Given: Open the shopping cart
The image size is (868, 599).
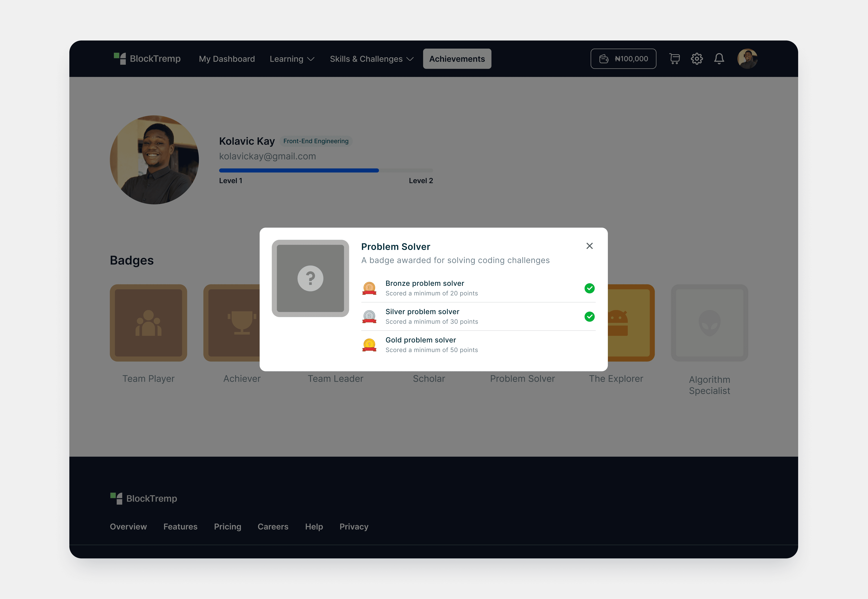Looking at the screenshot, I should click(674, 59).
